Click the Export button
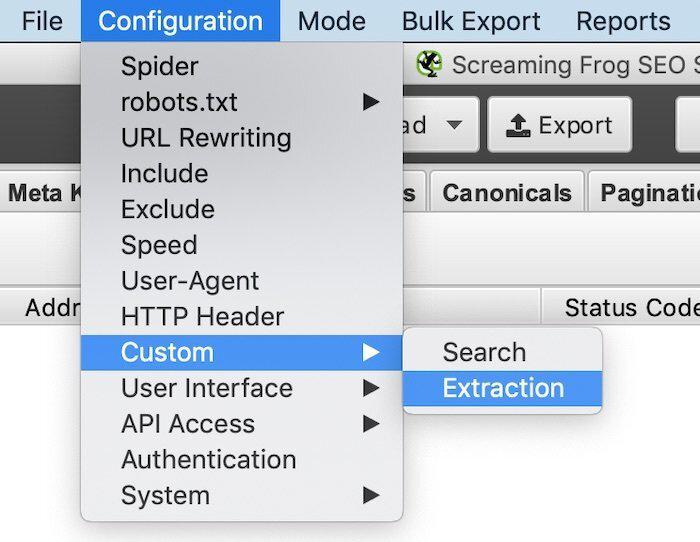Viewport: 700px width, 542px height. pyautogui.click(x=559, y=125)
